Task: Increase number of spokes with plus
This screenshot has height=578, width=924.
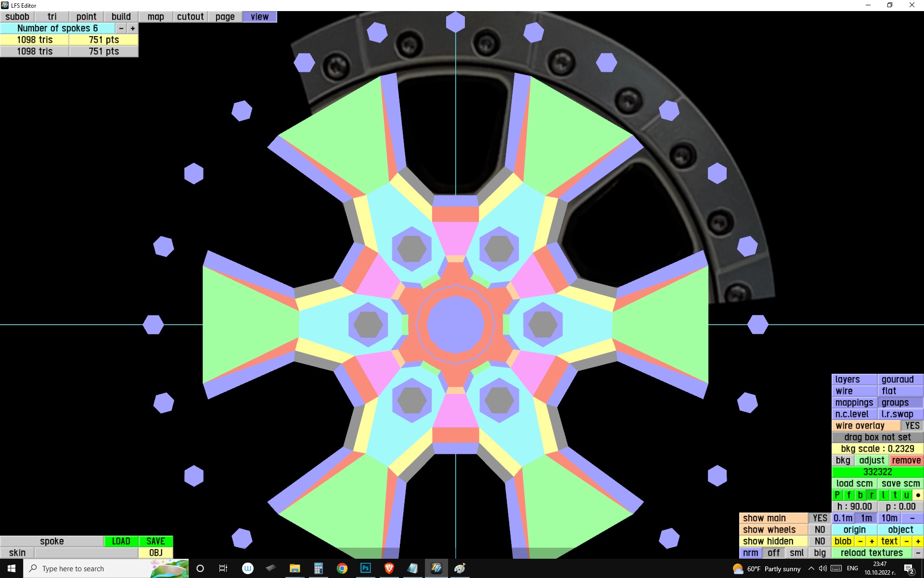Action: 133,28
